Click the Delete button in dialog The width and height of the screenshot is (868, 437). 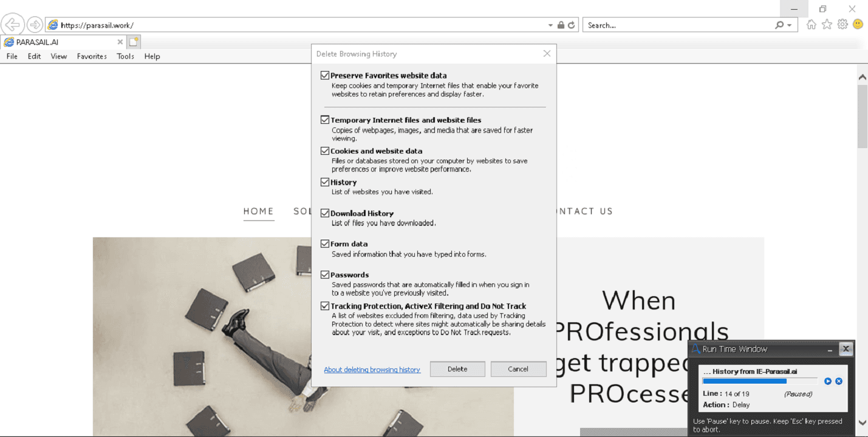[x=457, y=369]
